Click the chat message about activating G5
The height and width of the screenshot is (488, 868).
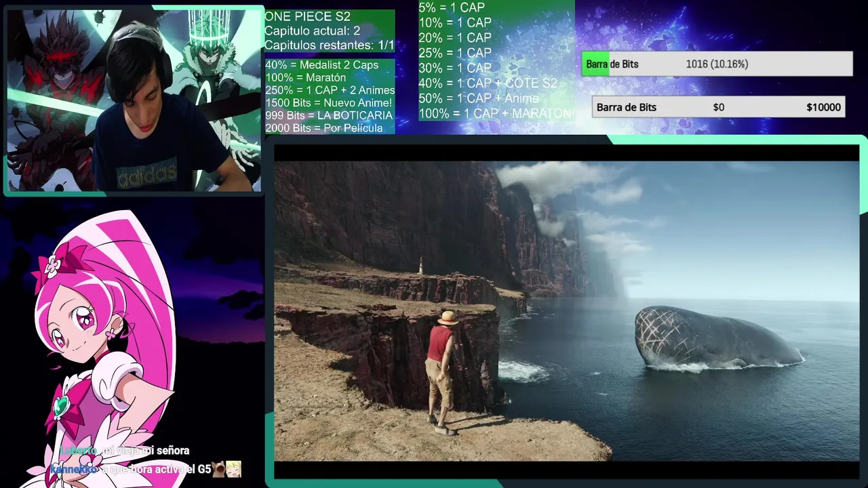pyautogui.click(x=156, y=469)
